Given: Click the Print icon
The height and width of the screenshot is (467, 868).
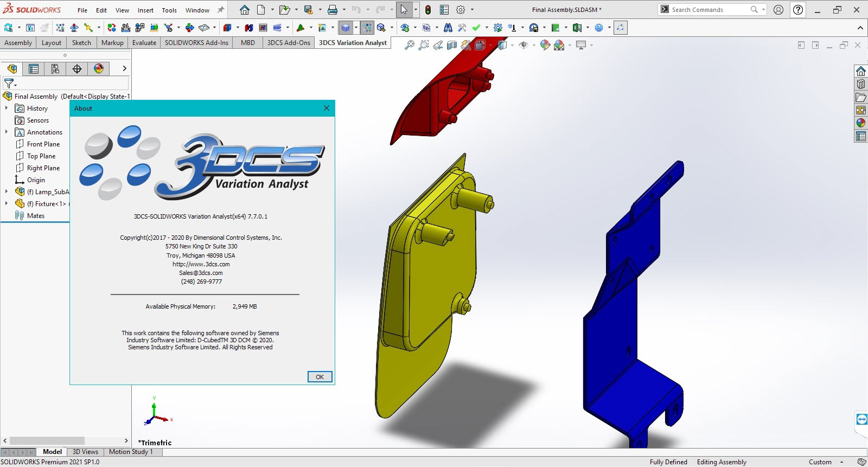Looking at the screenshot, I should (333, 10).
